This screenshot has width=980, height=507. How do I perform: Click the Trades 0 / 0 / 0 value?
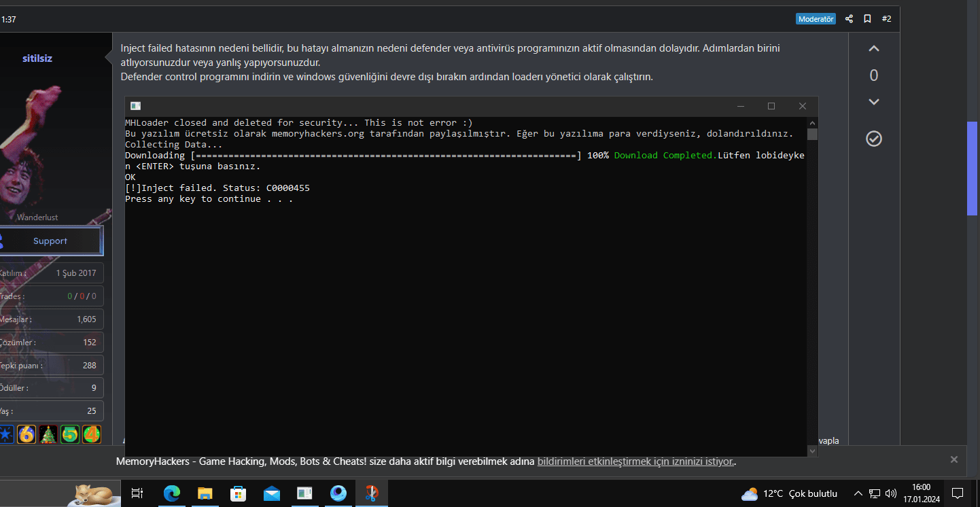click(x=82, y=296)
